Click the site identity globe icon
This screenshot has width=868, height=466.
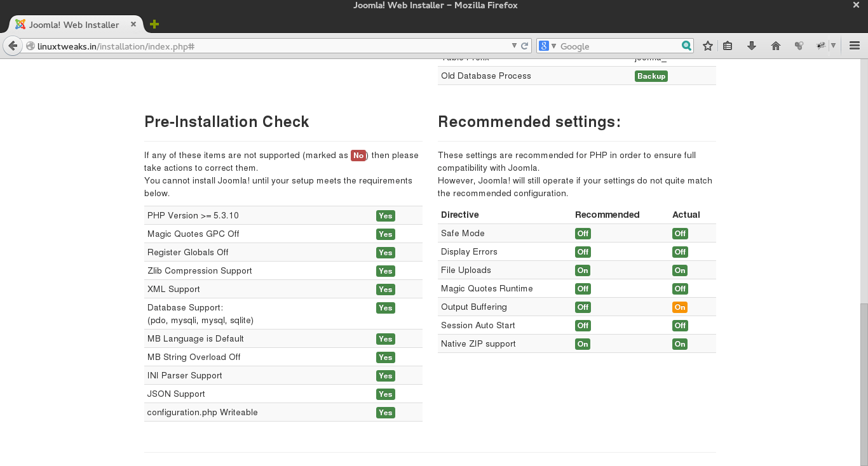[30, 46]
